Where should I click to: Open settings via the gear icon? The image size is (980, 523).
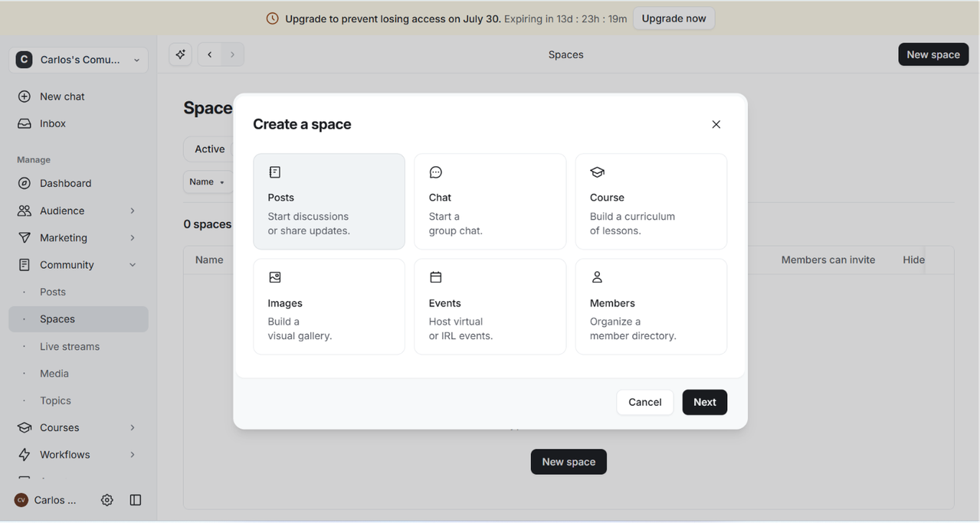click(107, 500)
